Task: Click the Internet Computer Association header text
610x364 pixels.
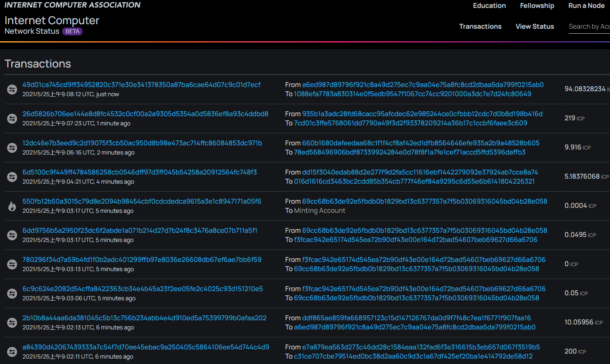Action: [x=73, y=5]
